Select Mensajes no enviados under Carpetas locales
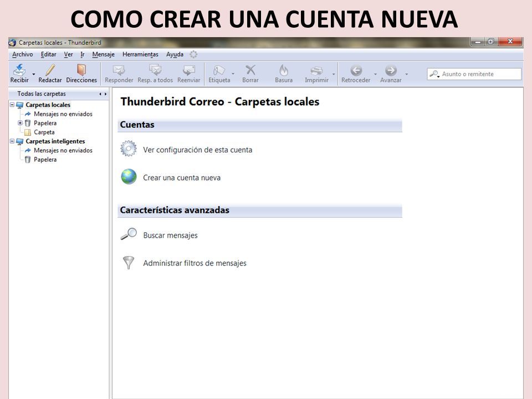The image size is (532, 399). [x=63, y=114]
